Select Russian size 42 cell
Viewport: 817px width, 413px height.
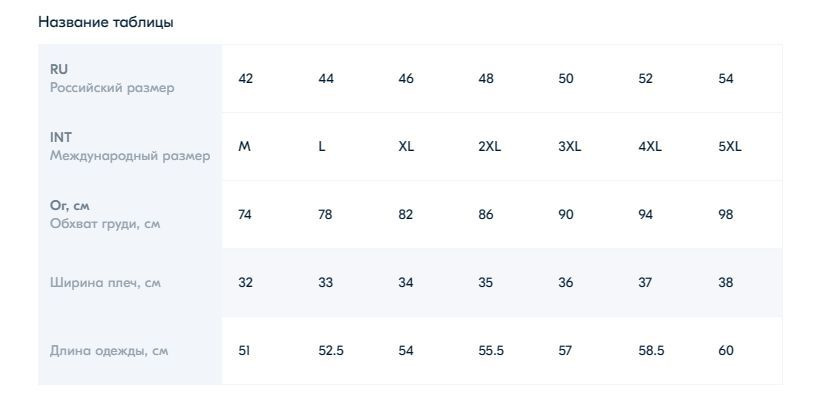(x=245, y=79)
